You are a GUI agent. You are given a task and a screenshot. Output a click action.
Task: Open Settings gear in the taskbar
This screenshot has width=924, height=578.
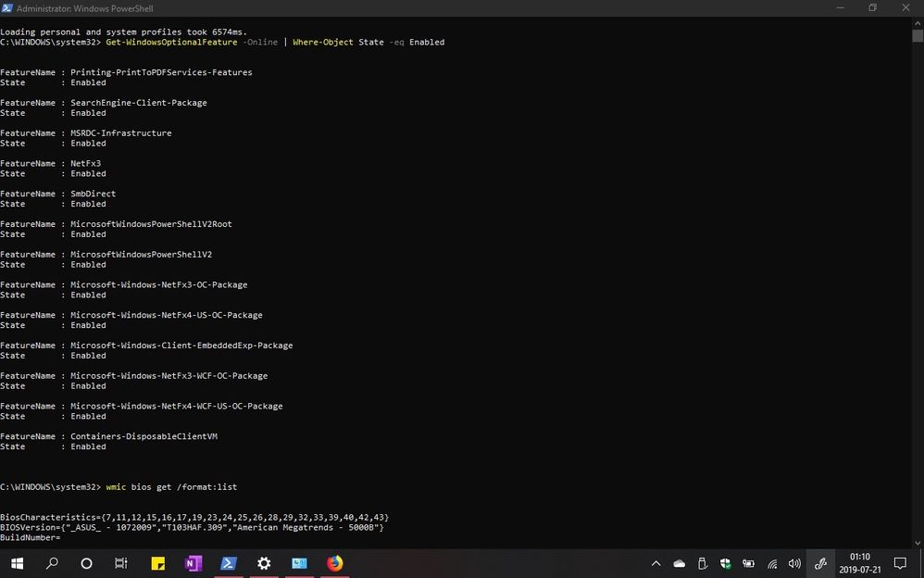tap(264, 563)
